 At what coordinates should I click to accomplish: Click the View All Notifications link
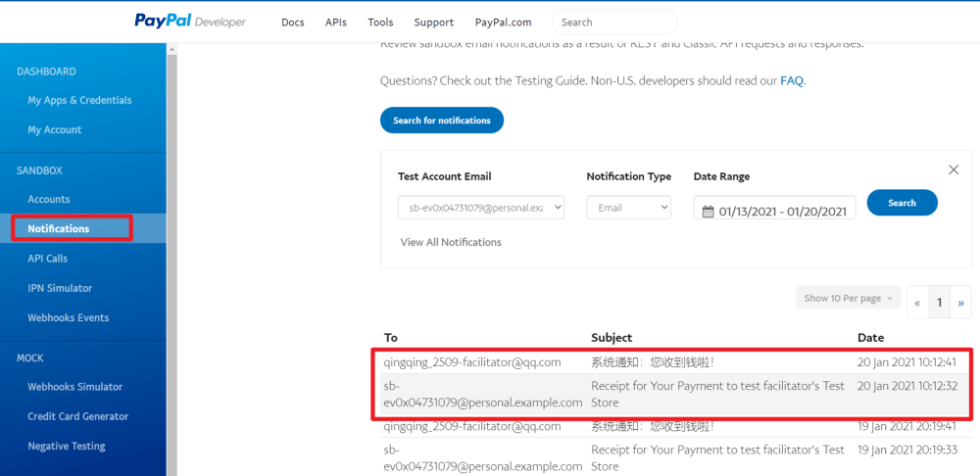click(x=451, y=242)
